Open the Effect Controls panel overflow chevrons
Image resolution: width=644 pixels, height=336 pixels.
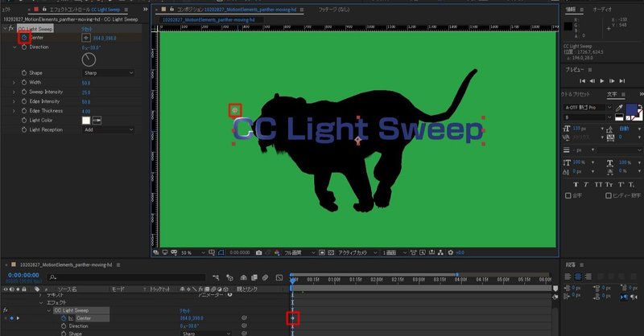(145, 9)
